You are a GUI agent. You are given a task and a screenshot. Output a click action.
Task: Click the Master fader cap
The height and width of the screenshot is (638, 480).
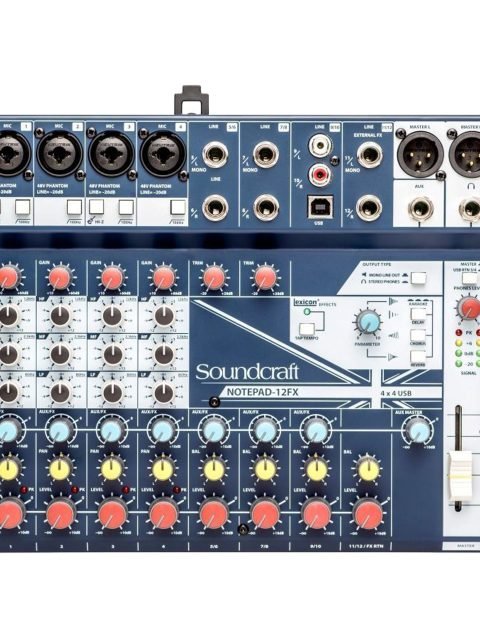pyautogui.click(x=460, y=475)
